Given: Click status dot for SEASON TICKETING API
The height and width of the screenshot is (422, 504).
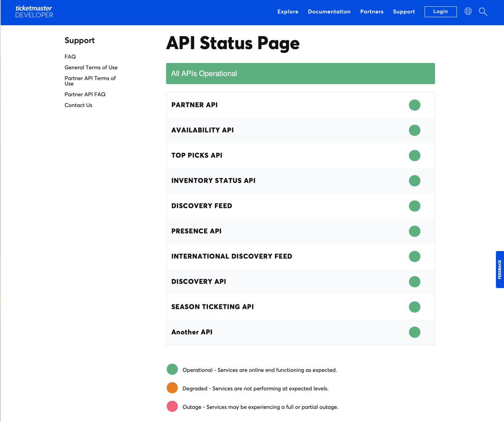Looking at the screenshot, I should 415,307.
